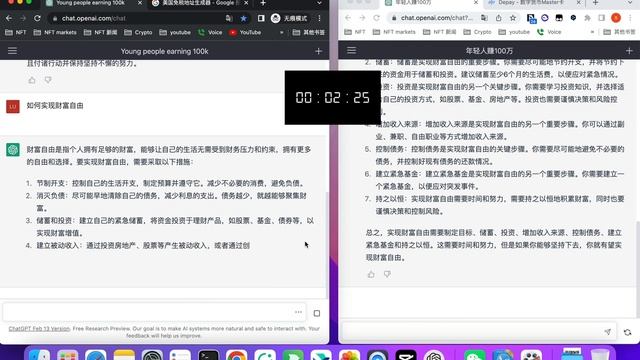The height and width of the screenshot is (360, 640).
Task: Open Terminal from the Dock
Action: 208,356
